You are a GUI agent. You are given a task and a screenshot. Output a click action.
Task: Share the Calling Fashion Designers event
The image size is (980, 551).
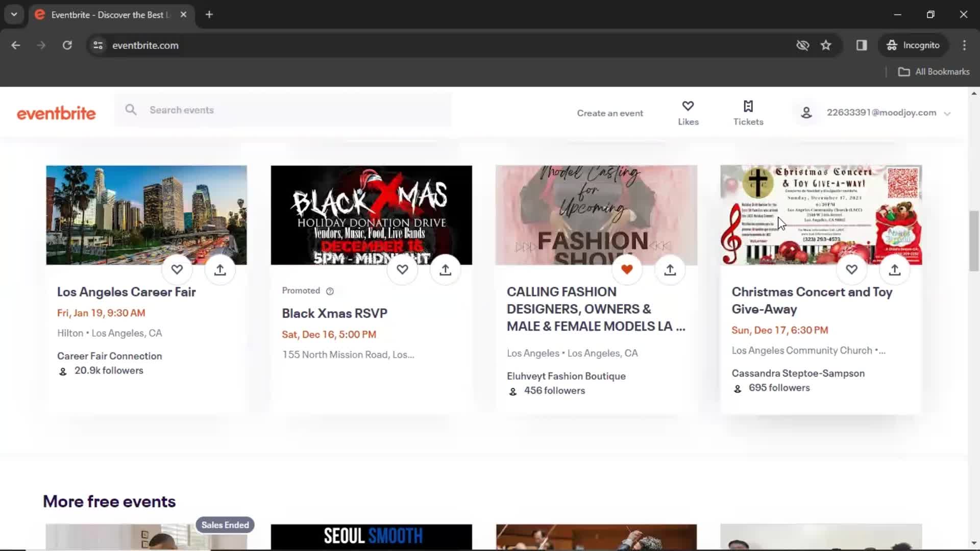670,269
